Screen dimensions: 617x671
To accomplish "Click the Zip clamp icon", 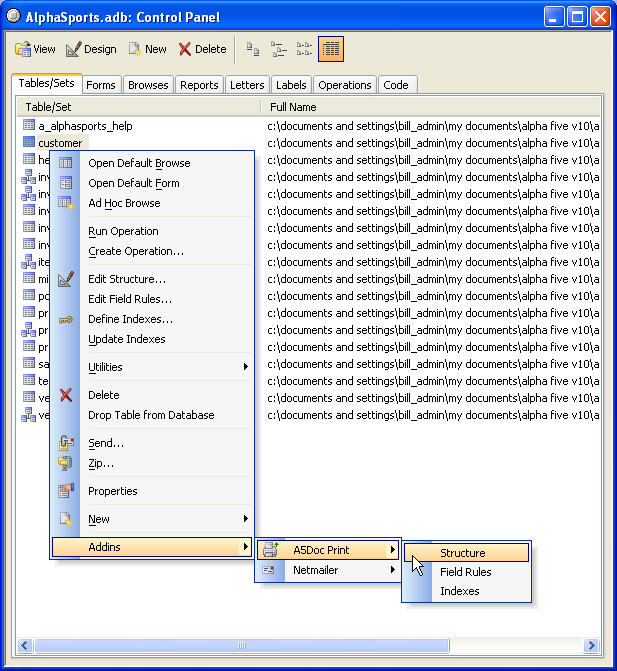I will (x=65, y=463).
